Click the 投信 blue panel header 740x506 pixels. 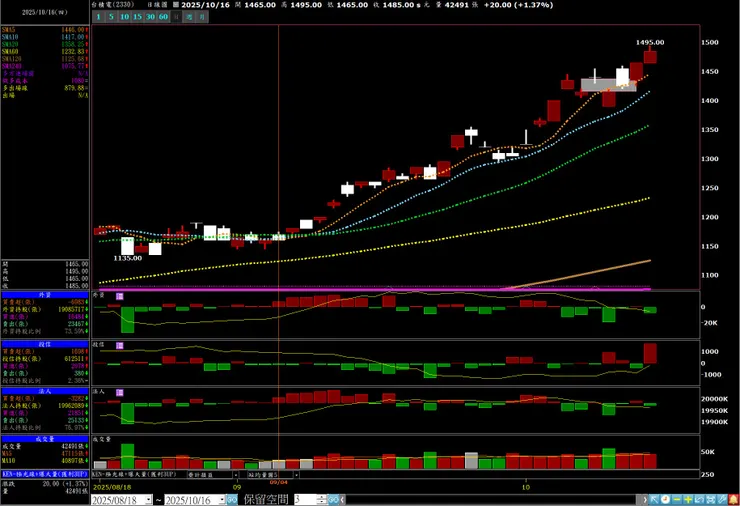tap(45, 345)
